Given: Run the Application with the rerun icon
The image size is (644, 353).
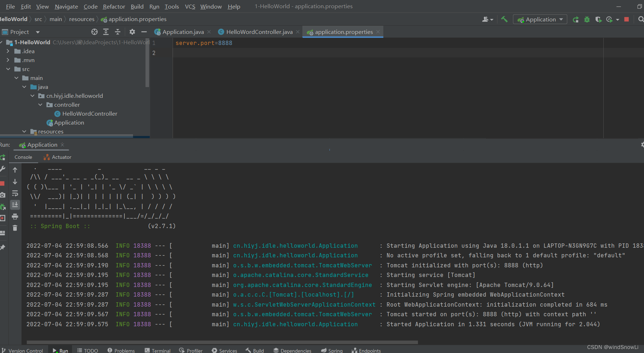Looking at the screenshot, I should click(576, 20).
